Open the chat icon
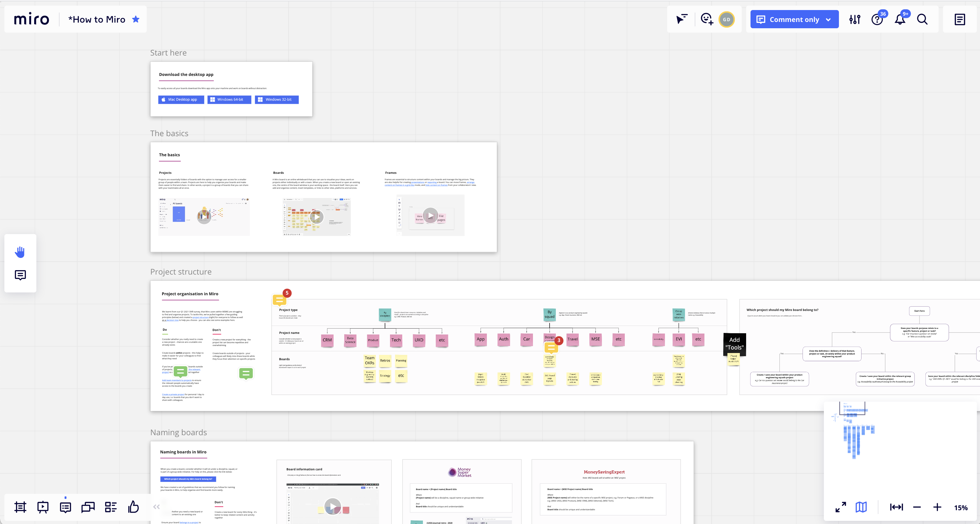980x524 pixels. 88,507
